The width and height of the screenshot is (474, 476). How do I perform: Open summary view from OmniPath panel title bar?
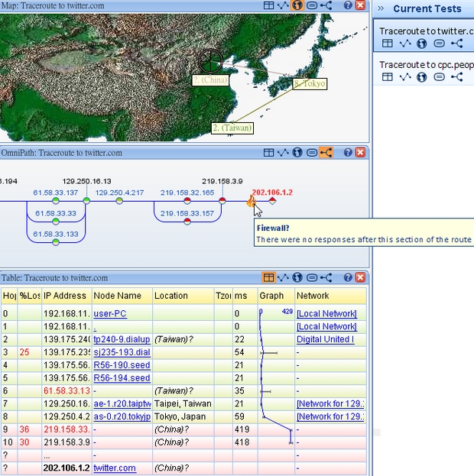[x=312, y=152]
